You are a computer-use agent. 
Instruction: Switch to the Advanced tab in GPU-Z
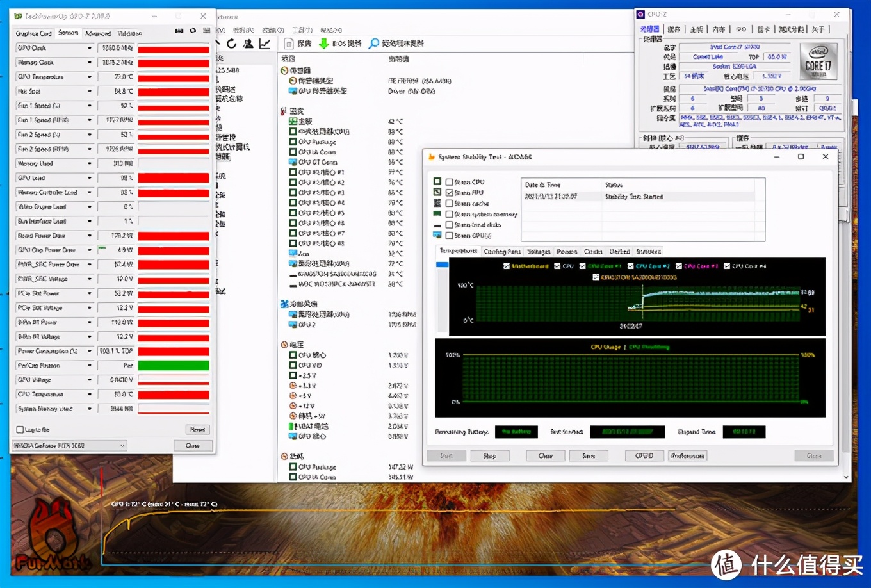click(x=98, y=33)
